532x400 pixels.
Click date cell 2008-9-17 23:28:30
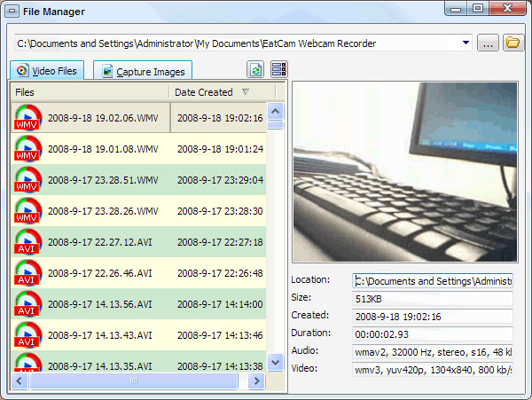point(220,211)
